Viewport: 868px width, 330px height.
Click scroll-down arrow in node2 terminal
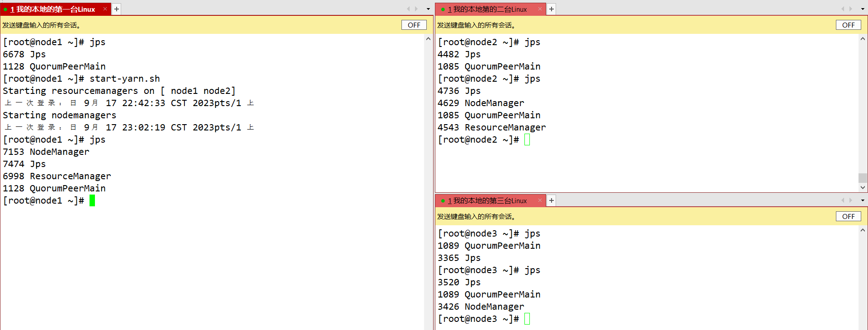(x=863, y=187)
